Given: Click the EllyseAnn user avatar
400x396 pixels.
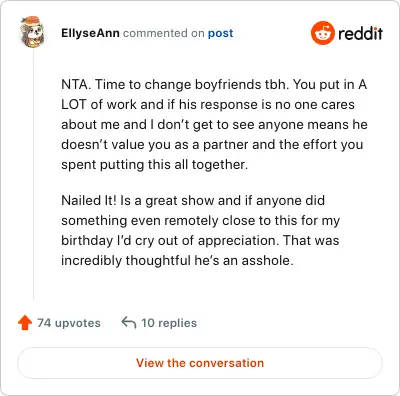Looking at the screenshot, I should [32, 32].
